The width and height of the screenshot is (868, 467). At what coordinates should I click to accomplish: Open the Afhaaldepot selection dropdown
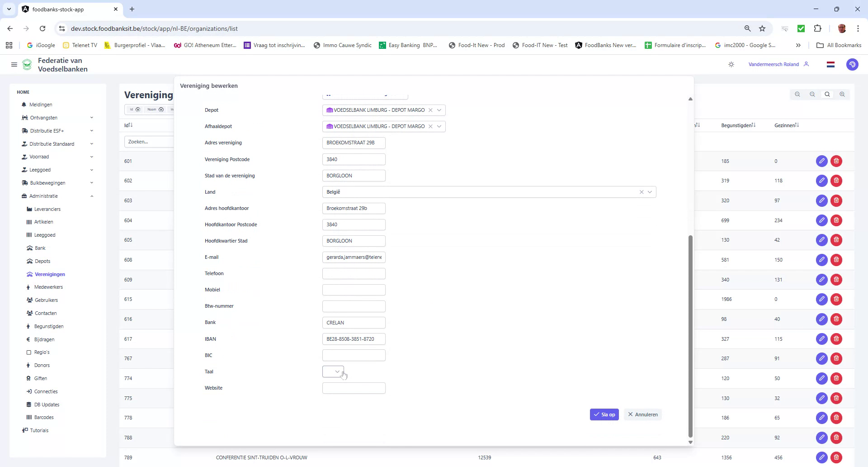pos(439,126)
